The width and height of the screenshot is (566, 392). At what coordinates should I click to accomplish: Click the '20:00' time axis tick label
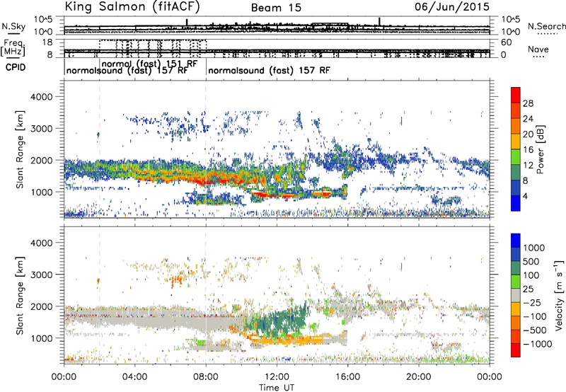pos(418,377)
